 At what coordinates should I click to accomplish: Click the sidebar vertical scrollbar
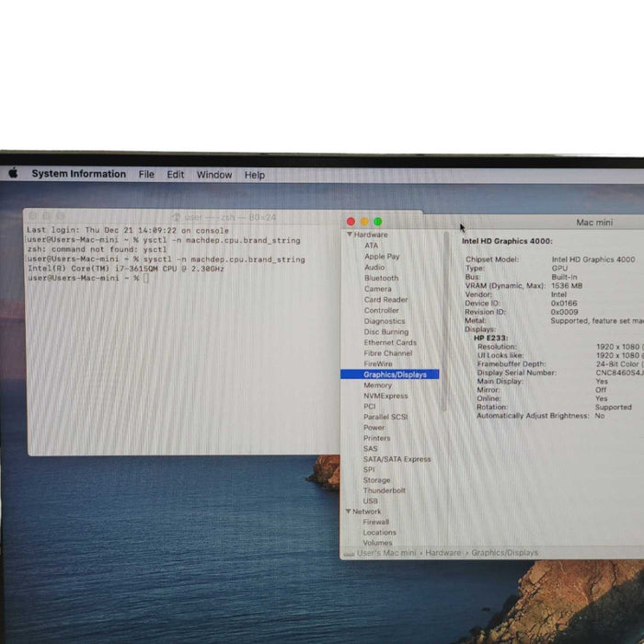(445, 322)
